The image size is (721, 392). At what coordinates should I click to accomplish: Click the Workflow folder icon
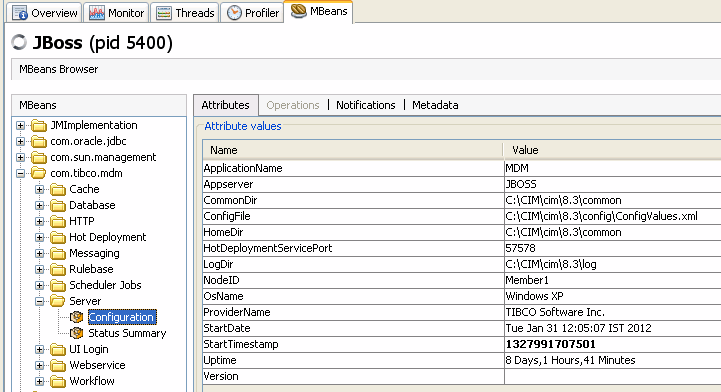click(x=58, y=381)
